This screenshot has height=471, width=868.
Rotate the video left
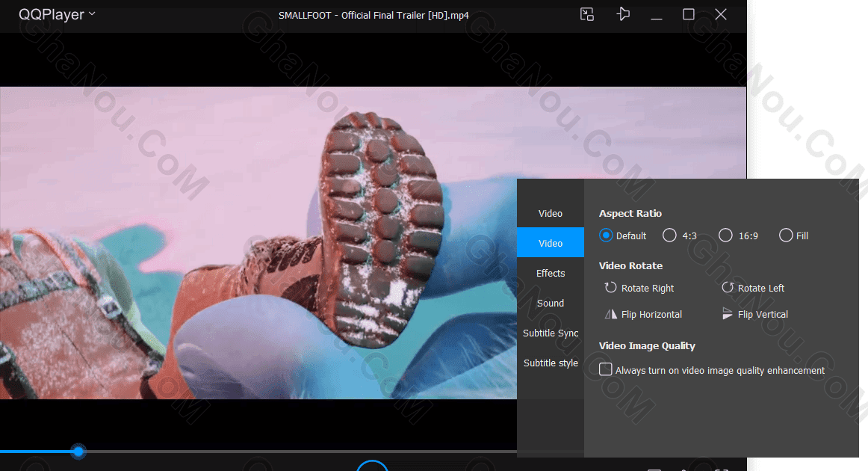[753, 288]
